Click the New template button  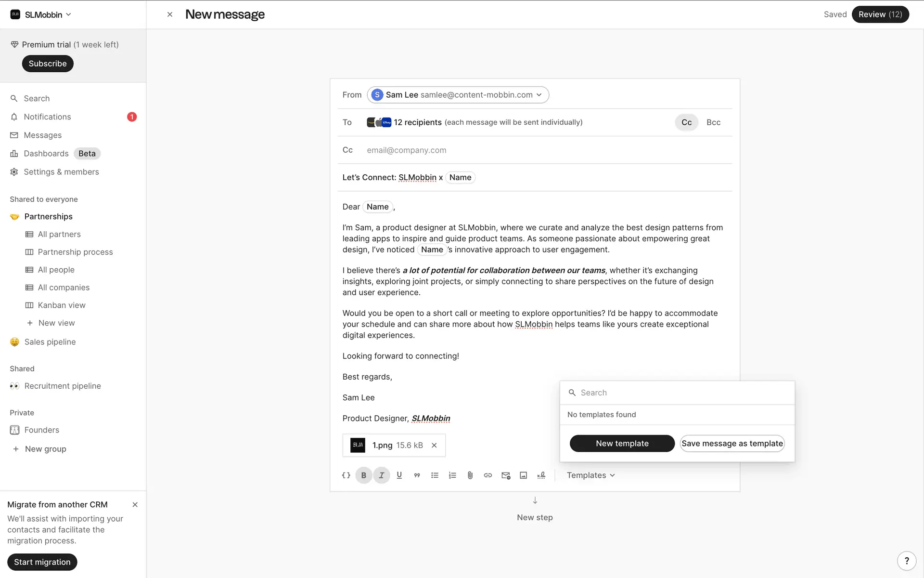(622, 443)
